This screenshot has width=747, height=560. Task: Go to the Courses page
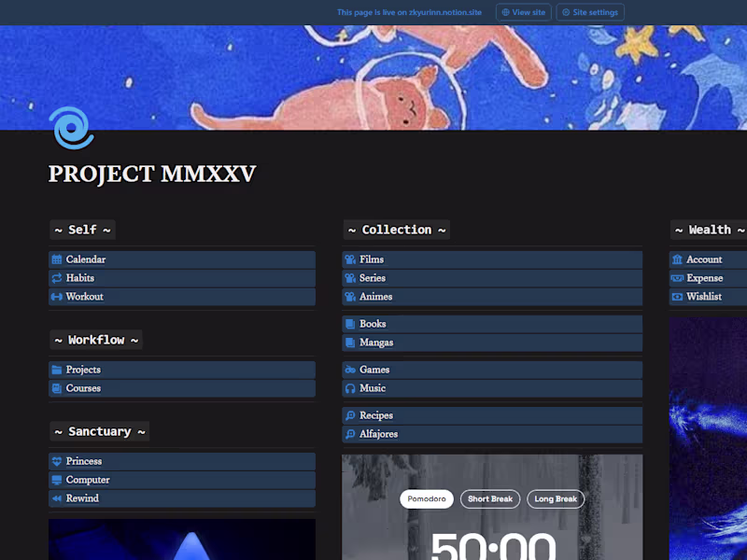182,388
